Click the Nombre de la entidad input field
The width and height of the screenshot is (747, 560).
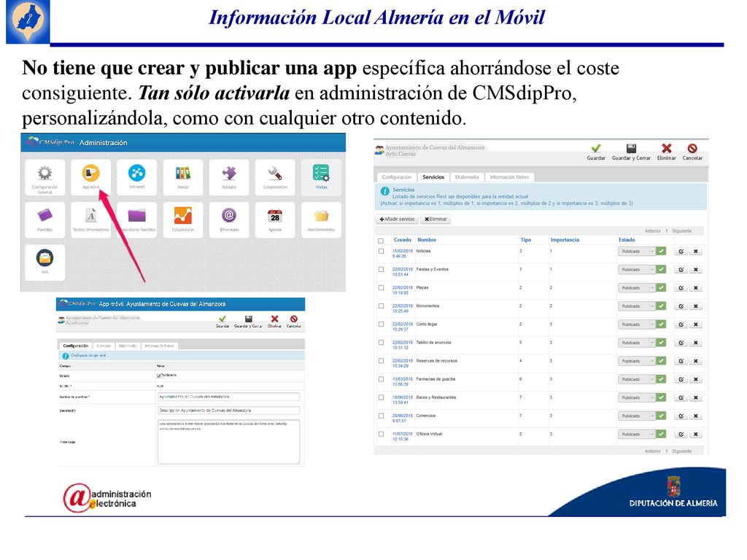click(x=228, y=397)
